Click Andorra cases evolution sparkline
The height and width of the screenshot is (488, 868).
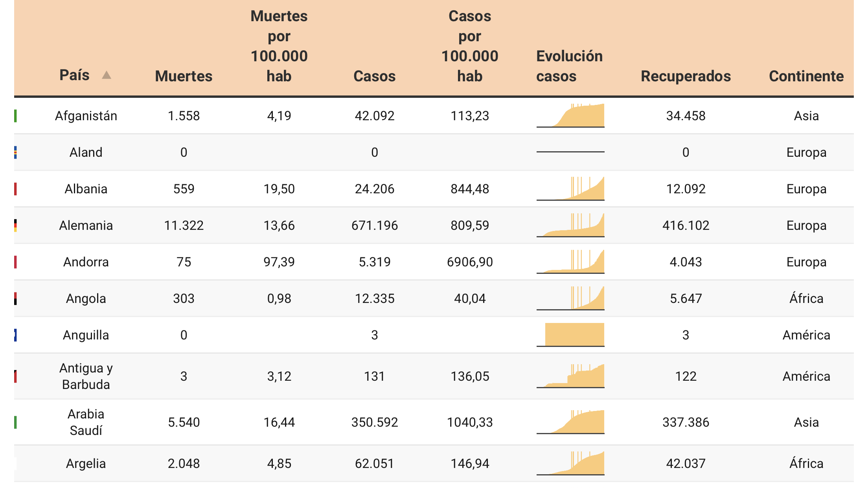point(570,262)
